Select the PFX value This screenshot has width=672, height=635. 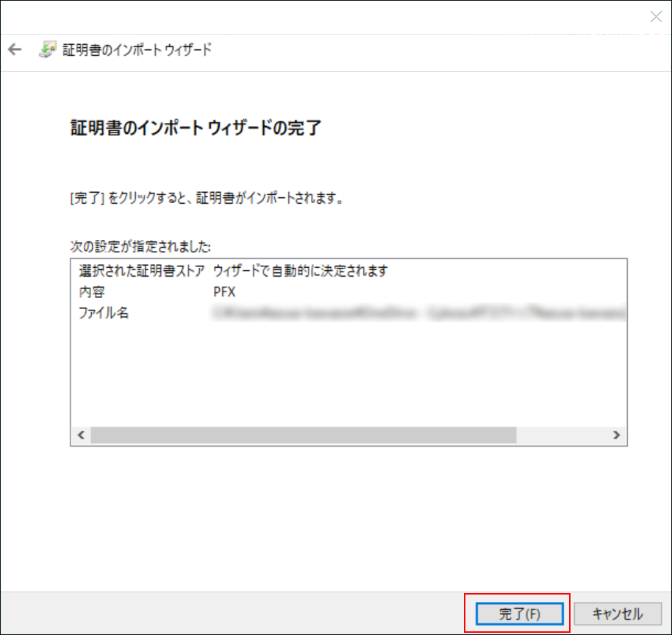(224, 291)
